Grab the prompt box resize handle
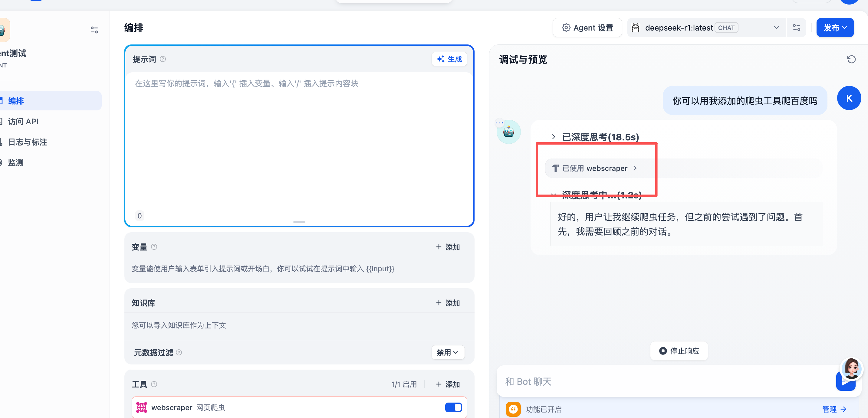 (x=299, y=222)
